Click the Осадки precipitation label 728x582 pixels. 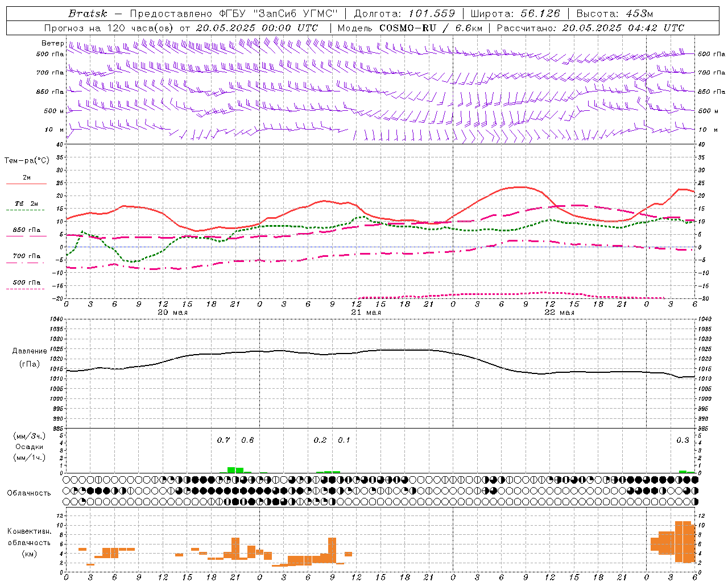(29, 447)
